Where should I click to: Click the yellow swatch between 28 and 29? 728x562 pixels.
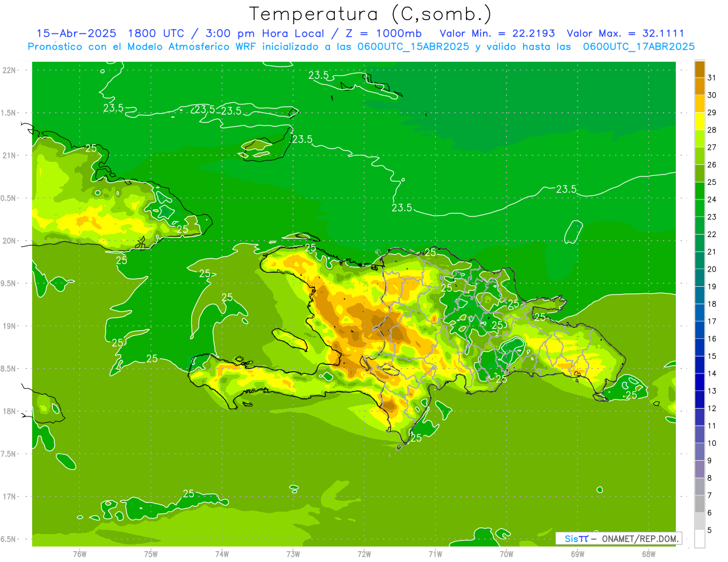tap(699, 121)
